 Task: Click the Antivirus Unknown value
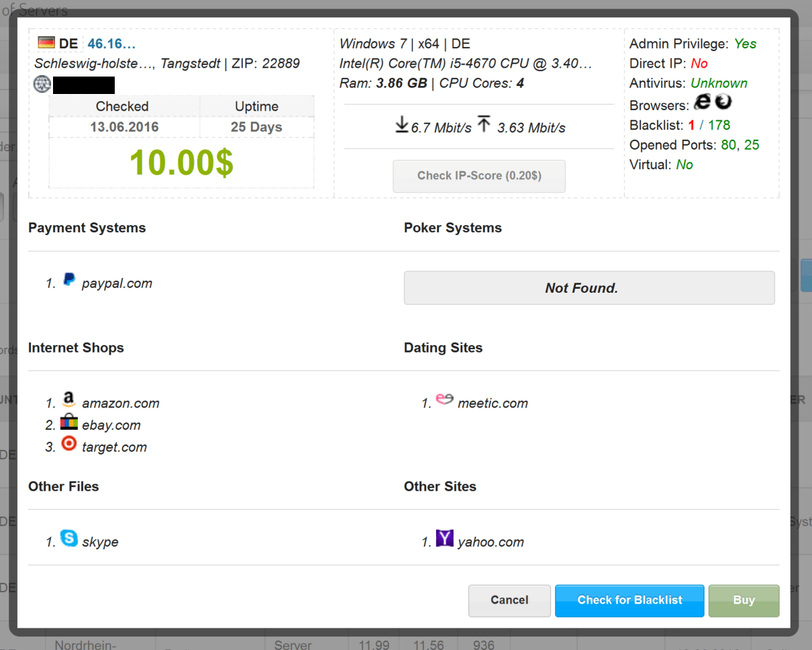pos(719,83)
